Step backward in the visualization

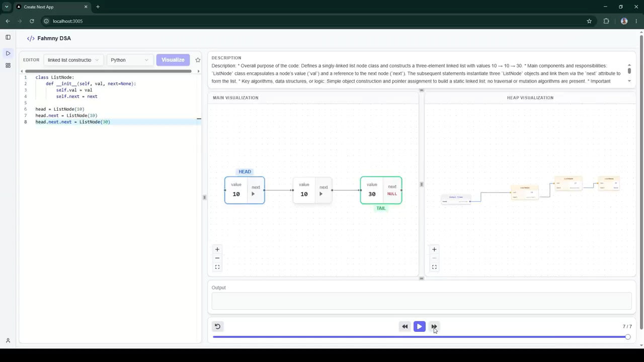pos(405,327)
